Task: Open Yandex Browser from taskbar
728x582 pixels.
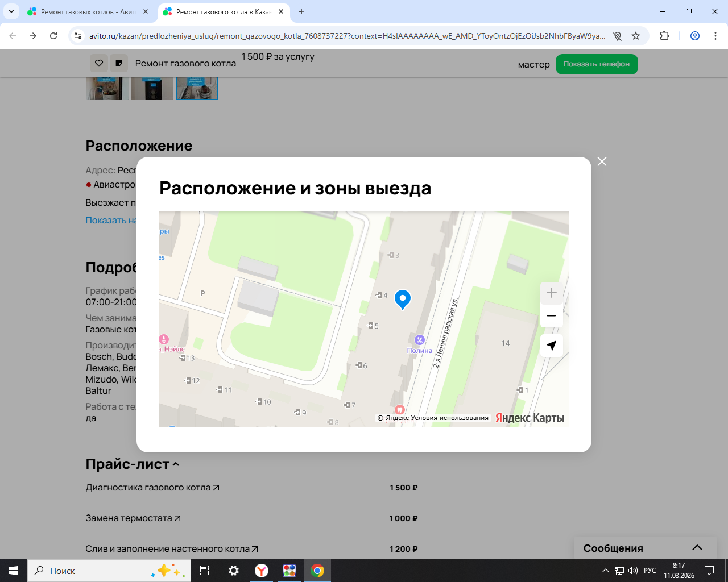Action: point(262,571)
